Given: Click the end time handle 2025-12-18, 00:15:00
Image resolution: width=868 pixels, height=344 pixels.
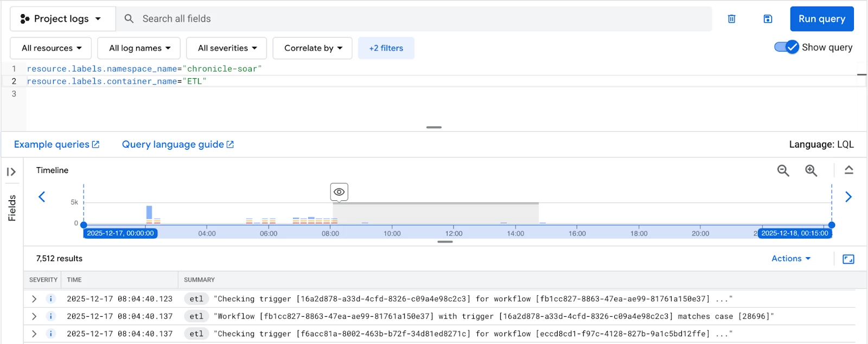Looking at the screenshot, I should (x=795, y=233).
